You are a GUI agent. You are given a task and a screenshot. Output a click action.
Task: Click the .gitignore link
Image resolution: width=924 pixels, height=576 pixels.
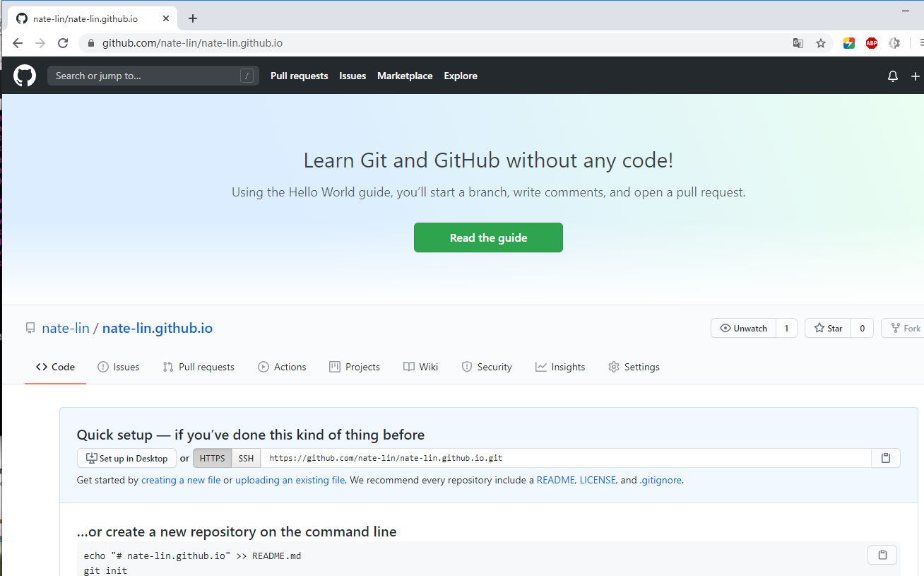(661, 480)
